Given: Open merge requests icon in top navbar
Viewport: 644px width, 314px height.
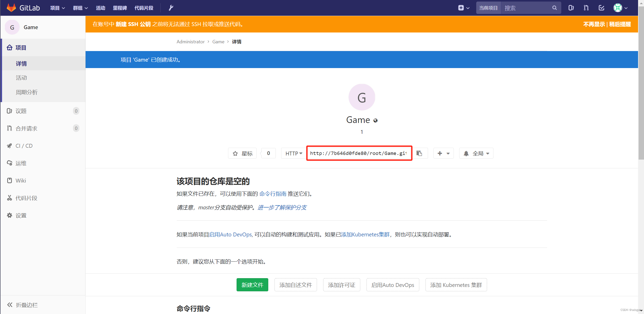Looking at the screenshot, I should (586, 8).
